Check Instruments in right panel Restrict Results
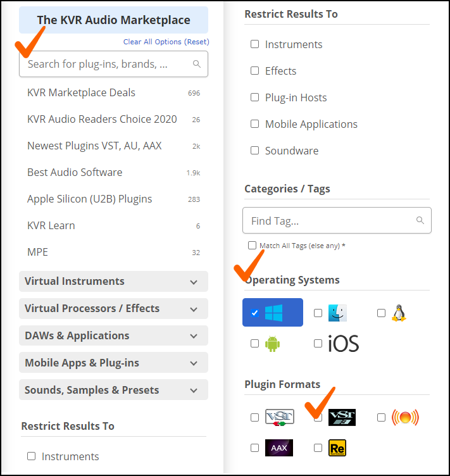The image size is (450, 476). [x=254, y=44]
